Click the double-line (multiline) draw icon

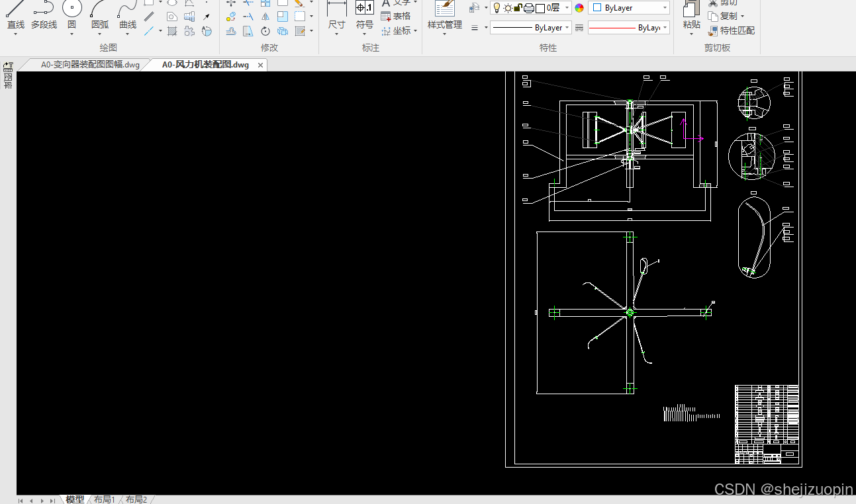[x=149, y=17]
